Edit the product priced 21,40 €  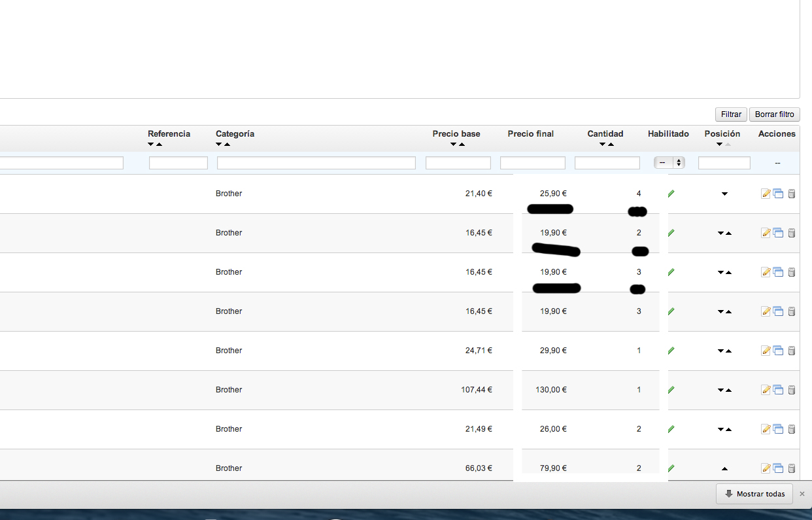coord(766,194)
